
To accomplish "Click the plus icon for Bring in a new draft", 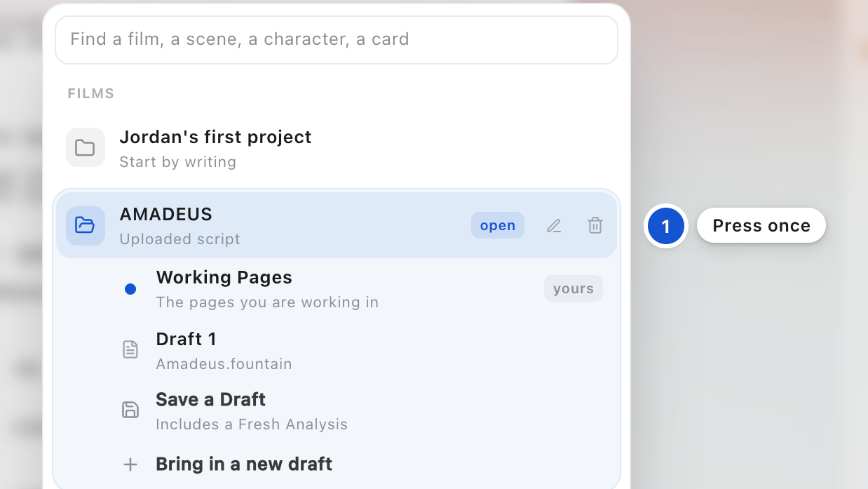I will point(130,464).
